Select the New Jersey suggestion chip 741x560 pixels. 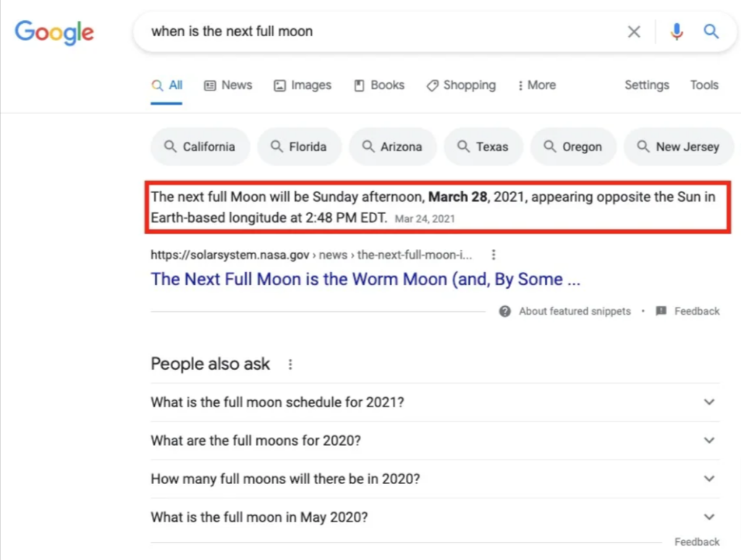pyautogui.click(x=679, y=147)
